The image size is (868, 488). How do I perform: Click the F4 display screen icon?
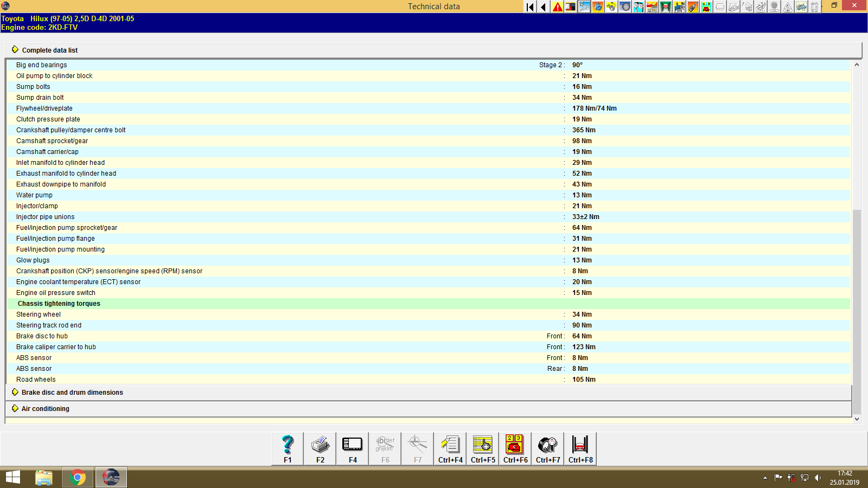coord(352,448)
